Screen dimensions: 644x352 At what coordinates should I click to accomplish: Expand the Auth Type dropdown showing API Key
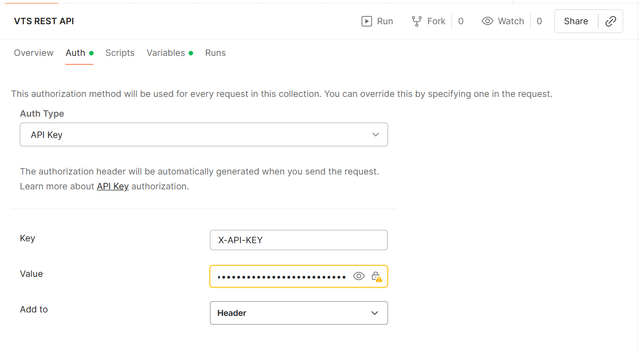(x=203, y=134)
